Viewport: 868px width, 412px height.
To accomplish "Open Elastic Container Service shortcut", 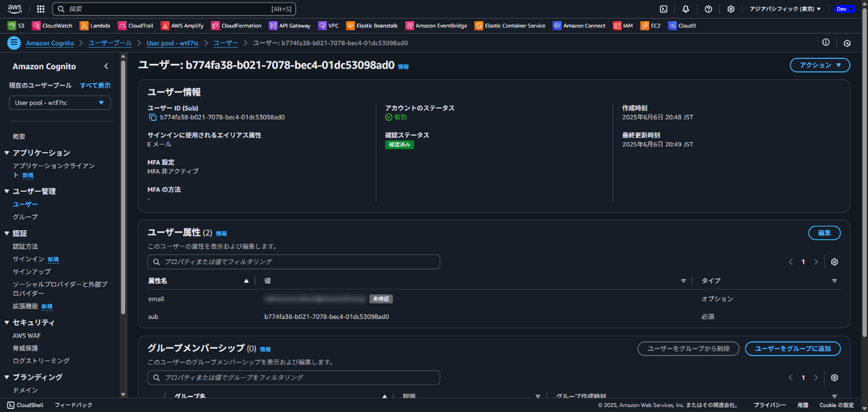I will click(x=510, y=26).
